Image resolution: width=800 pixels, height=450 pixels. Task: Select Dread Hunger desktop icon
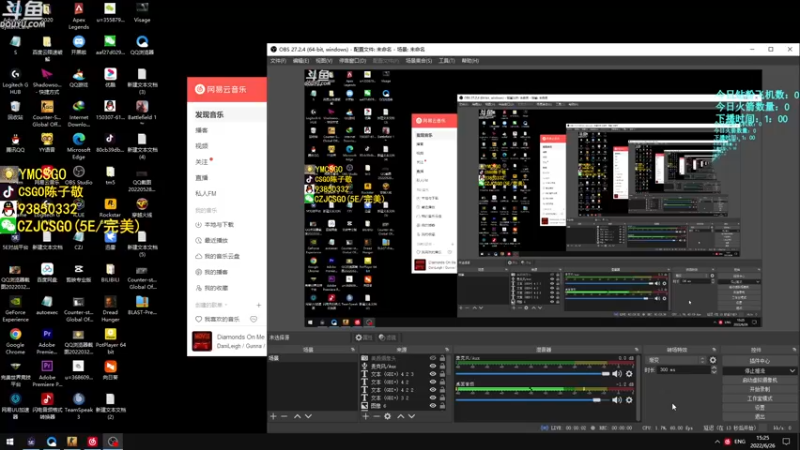tap(110, 309)
